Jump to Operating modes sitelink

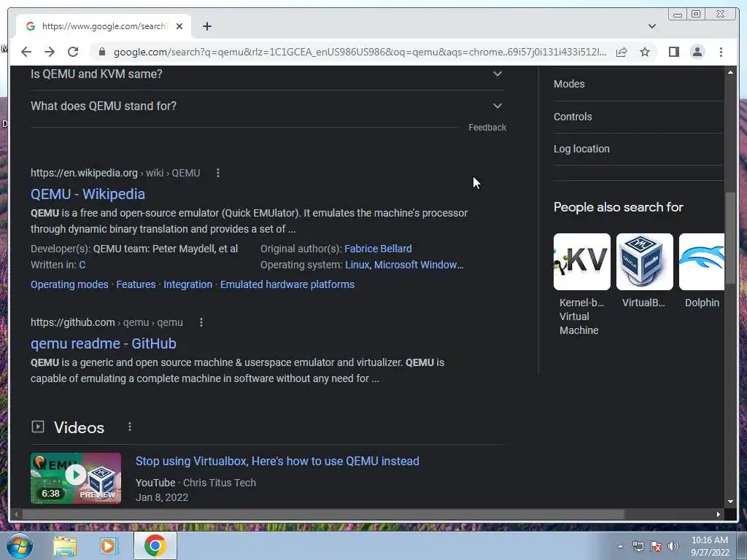pyautogui.click(x=69, y=284)
